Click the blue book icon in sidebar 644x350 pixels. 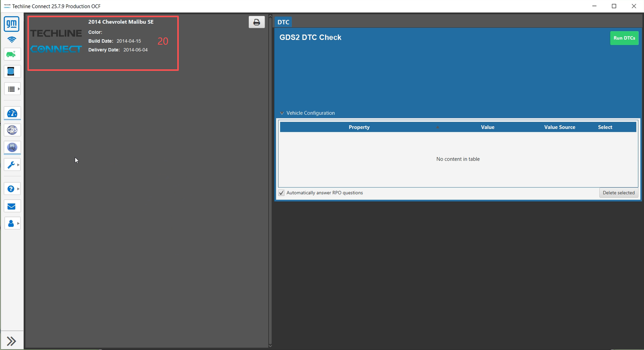point(11,72)
